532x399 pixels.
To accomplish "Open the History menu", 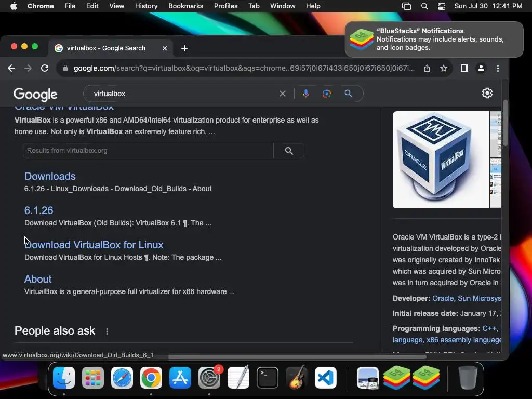I will pyautogui.click(x=146, y=6).
